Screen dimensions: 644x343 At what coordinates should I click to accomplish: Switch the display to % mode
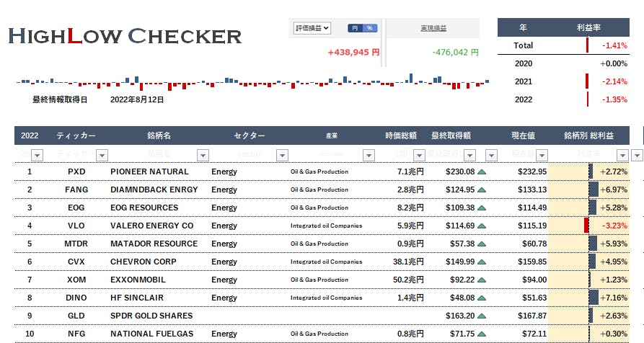click(x=370, y=28)
